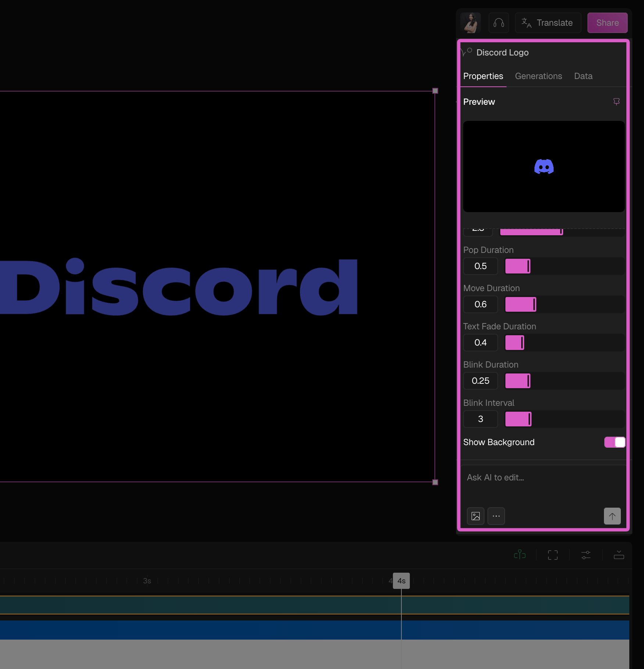
Task: Attach an image to the AI prompt
Action: click(476, 516)
